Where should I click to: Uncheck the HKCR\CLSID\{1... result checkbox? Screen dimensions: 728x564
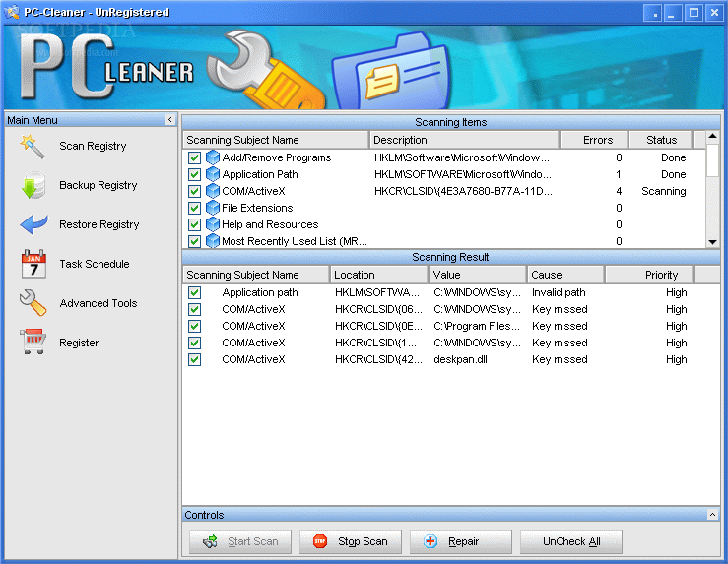click(x=194, y=343)
